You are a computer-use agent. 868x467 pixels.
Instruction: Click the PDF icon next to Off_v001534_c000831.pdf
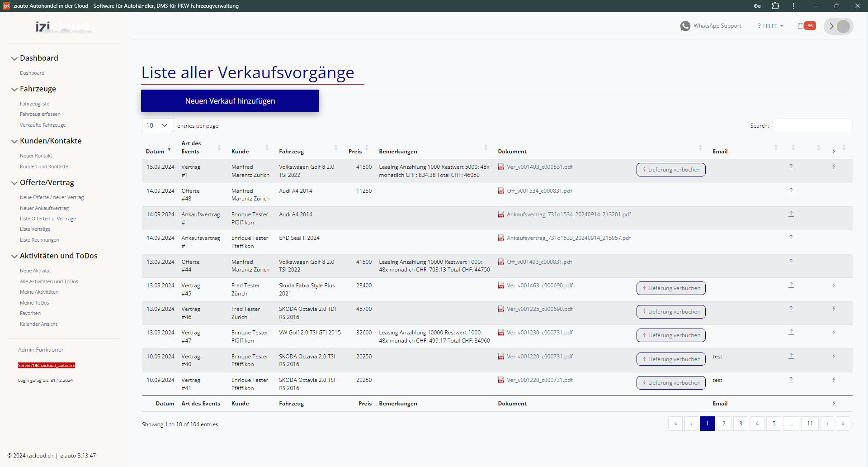tap(501, 191)
